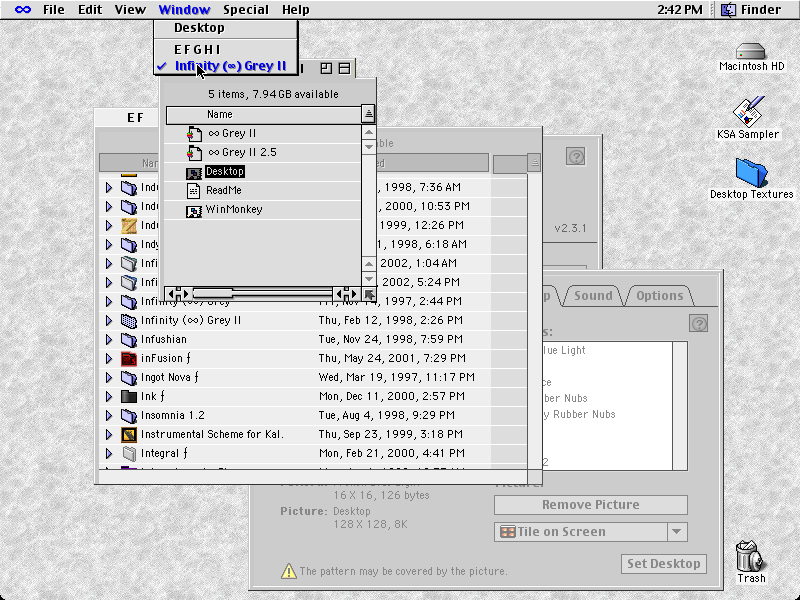The image size is (800, 600).
Task: Select the Instrumental Scheme for Kal. icon
Action: (x=129, y=435)
